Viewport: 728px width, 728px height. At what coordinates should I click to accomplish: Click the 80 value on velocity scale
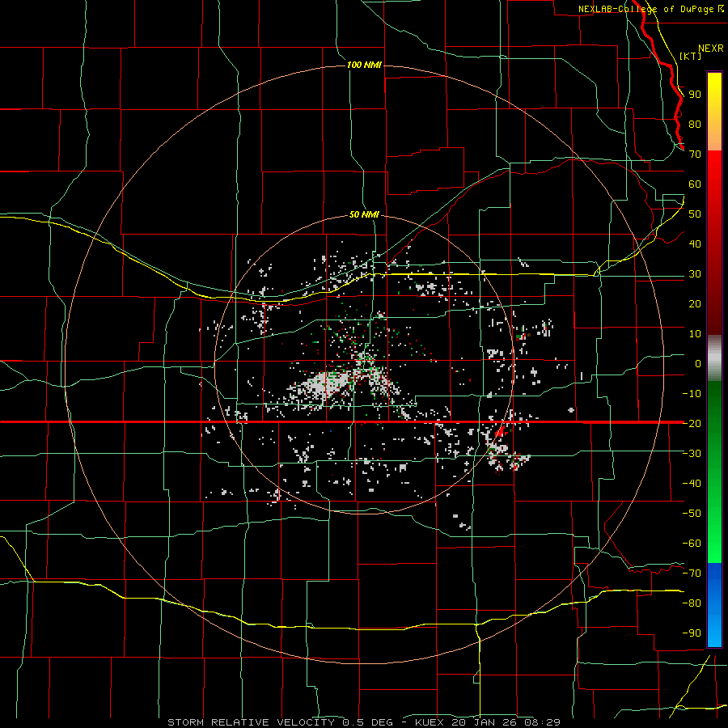click(695, 124)
